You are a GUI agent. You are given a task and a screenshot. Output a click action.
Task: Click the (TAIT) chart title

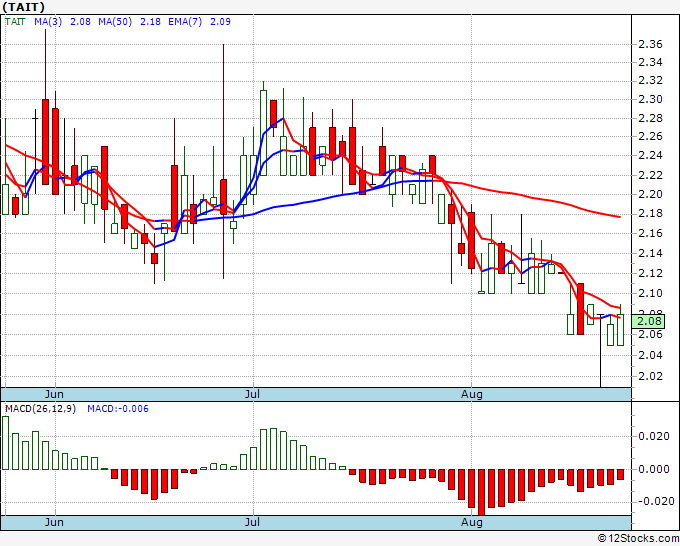pos(22,6)
